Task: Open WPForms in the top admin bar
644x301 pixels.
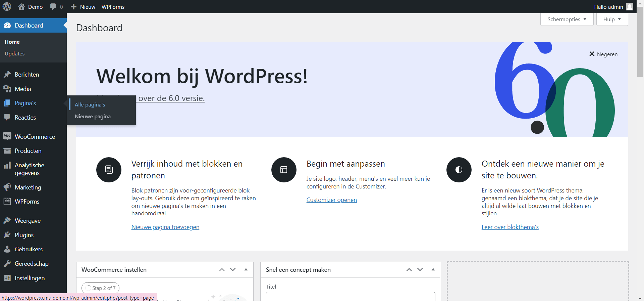Action: [x=113, y=7]
